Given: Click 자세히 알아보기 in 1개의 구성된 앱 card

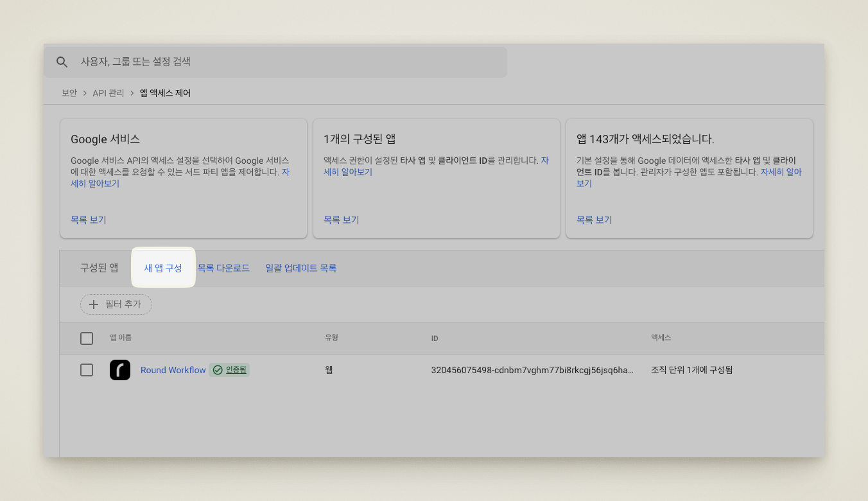Looking at the screenshot, I should point(348,172).
